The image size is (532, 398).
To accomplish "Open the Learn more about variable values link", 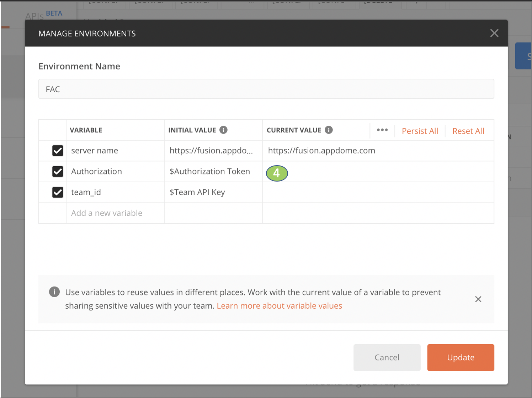I will coord(280,305).
